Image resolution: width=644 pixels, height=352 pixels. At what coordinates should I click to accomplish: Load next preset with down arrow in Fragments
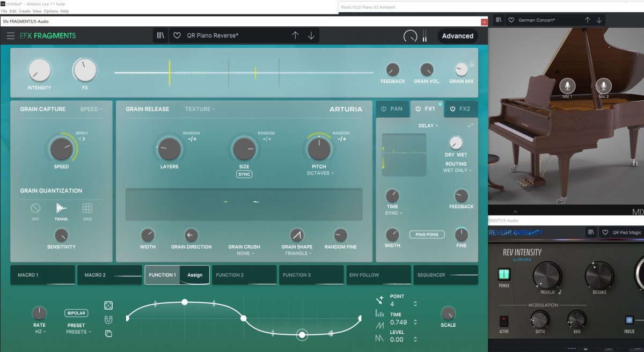coord(311,36)
